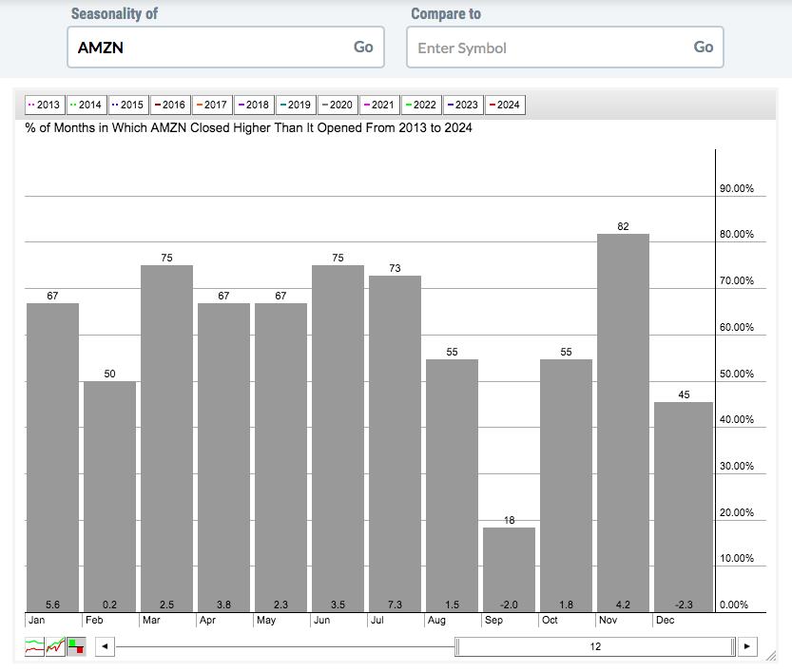Click the September bar showing 18
This screenshot has height=672, width=792.
pyautogui.click(x=509, y=568)
